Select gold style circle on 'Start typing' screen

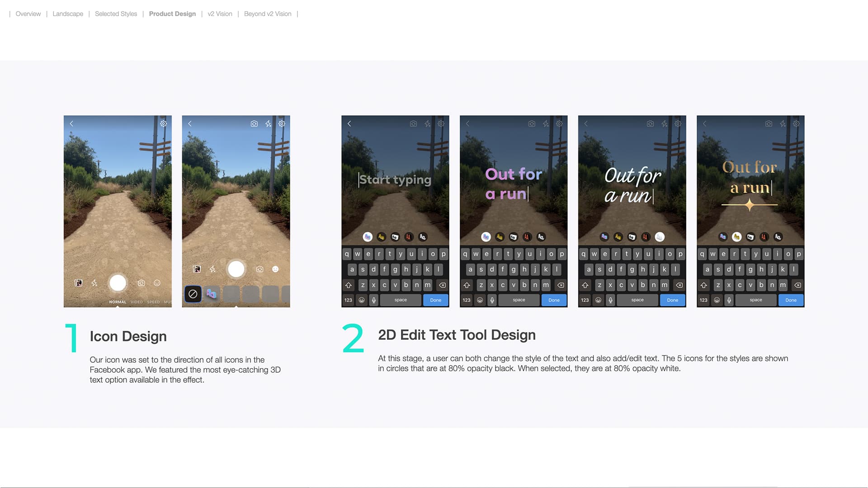point(381,237)
